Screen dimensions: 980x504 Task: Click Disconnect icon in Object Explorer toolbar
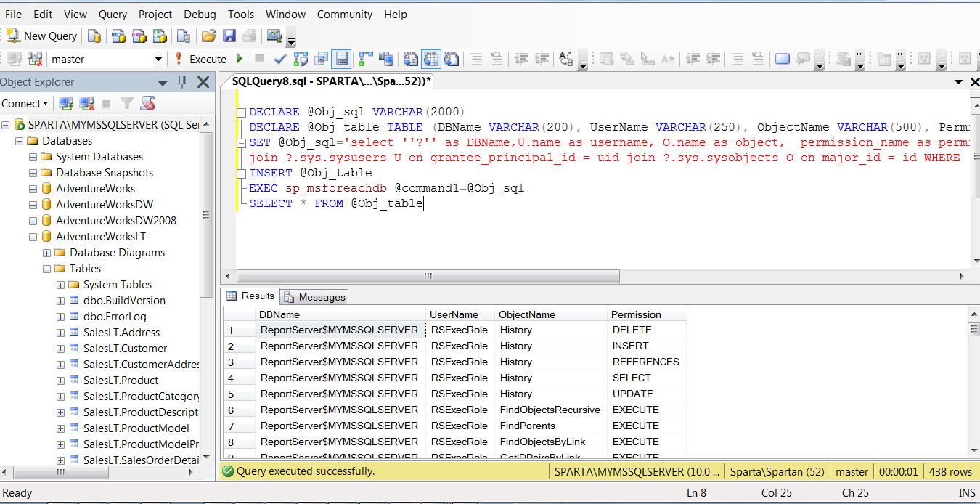86,104
